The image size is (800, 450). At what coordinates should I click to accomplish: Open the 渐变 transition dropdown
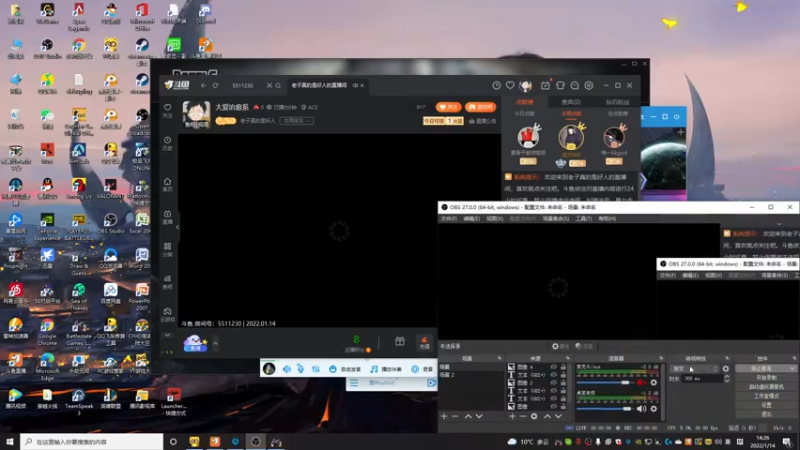(x=694, y=368)
